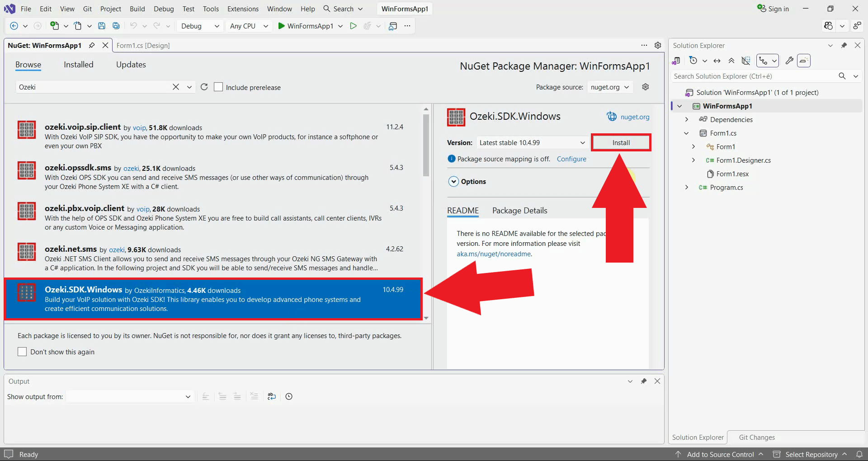Open the Git menu
Image resolution: width=868 pixels, height=461 pixels.
point(87,9)
